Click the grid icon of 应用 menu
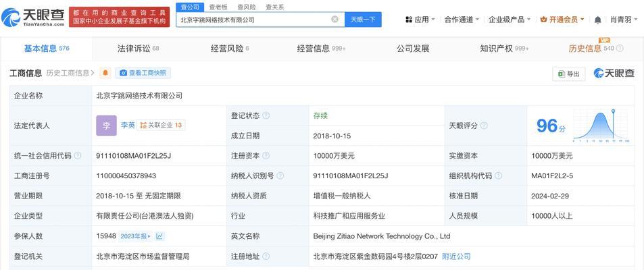The image size is (644, 270). coord(409,20)
